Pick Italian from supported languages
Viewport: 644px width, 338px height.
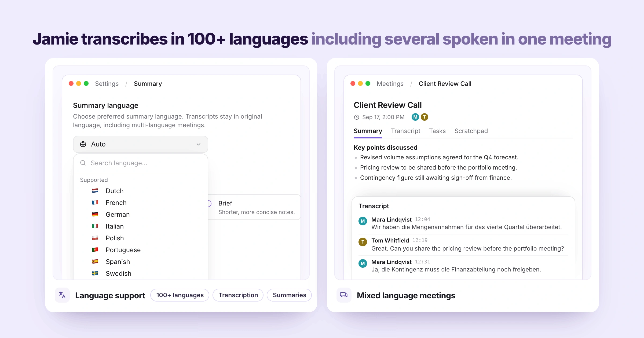coord(140,226)
